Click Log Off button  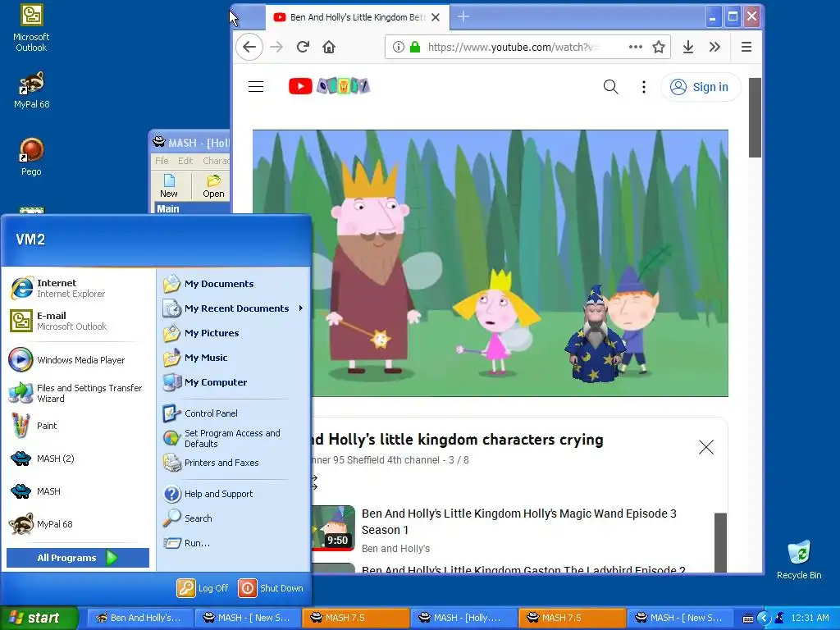[203, 588]
